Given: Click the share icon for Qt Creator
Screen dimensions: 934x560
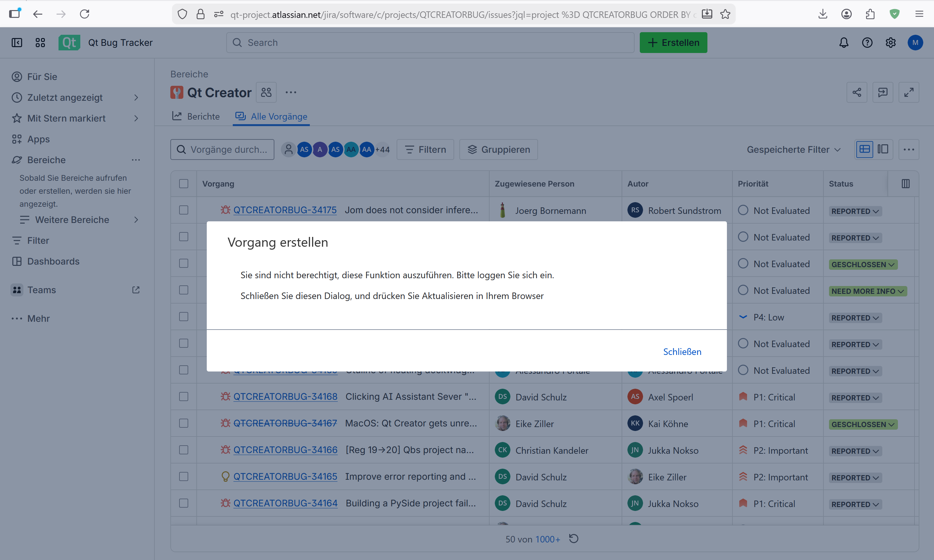Looking at the screenshot, I should point(856,92).
